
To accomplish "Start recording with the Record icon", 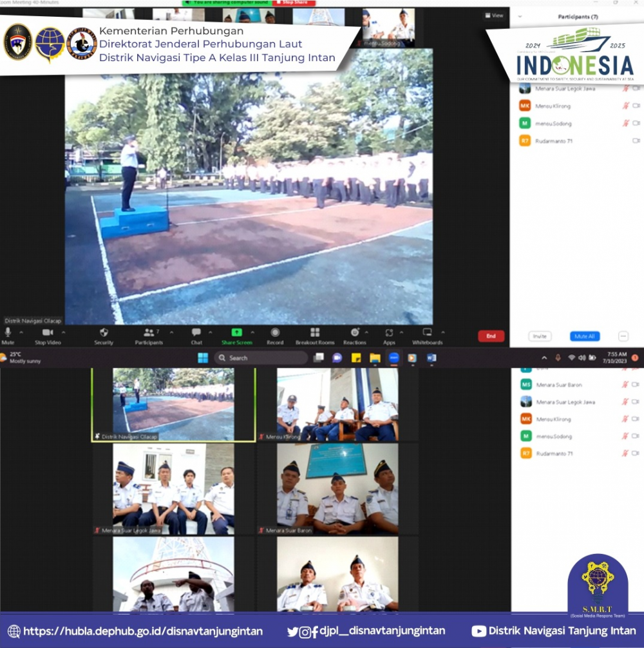I will 275,332.
